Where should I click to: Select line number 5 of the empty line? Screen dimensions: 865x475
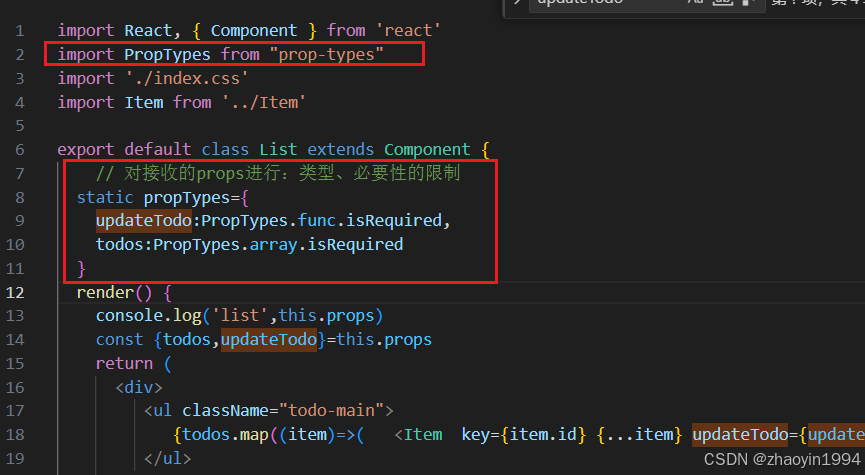click(x=20, y=126)
